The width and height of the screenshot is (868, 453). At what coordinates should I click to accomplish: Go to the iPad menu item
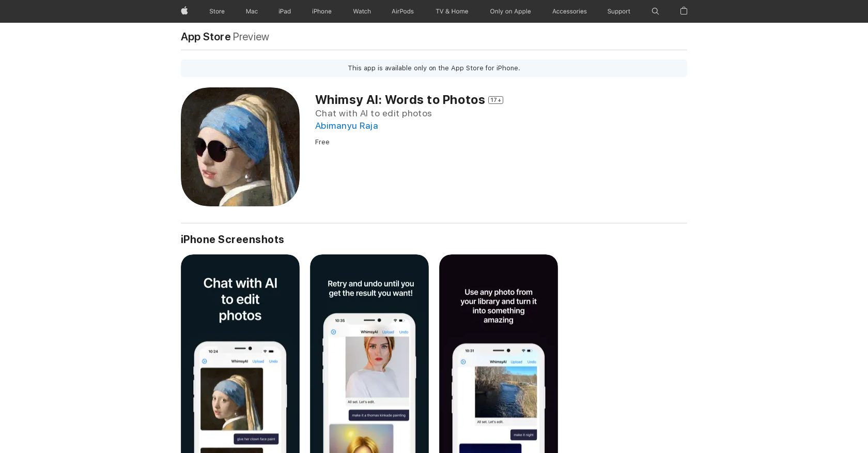285,11
